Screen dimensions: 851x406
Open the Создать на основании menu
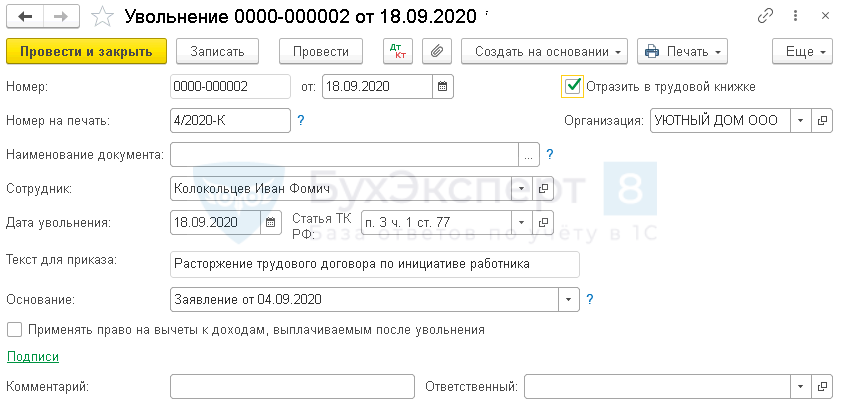pyautogui.click(x=549, y=51)
